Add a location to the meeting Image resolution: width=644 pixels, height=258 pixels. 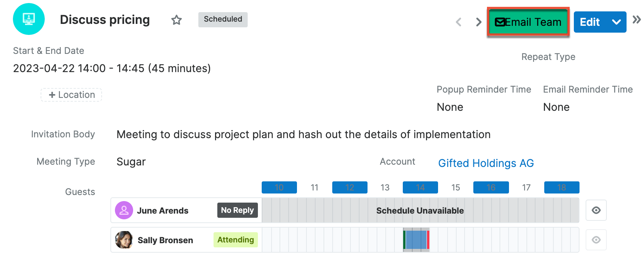[x=71, y=94]
